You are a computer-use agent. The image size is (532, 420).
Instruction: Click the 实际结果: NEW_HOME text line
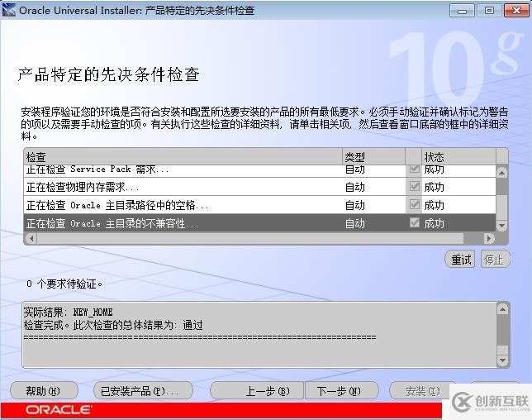click(x=69, y=312)
